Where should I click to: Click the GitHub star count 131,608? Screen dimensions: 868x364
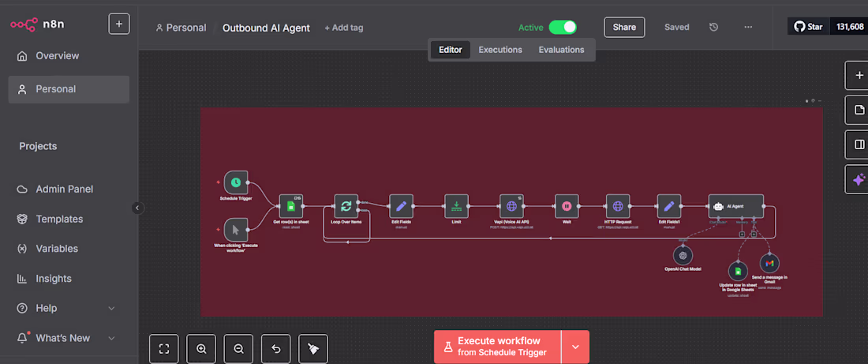[x=850, y=27]
